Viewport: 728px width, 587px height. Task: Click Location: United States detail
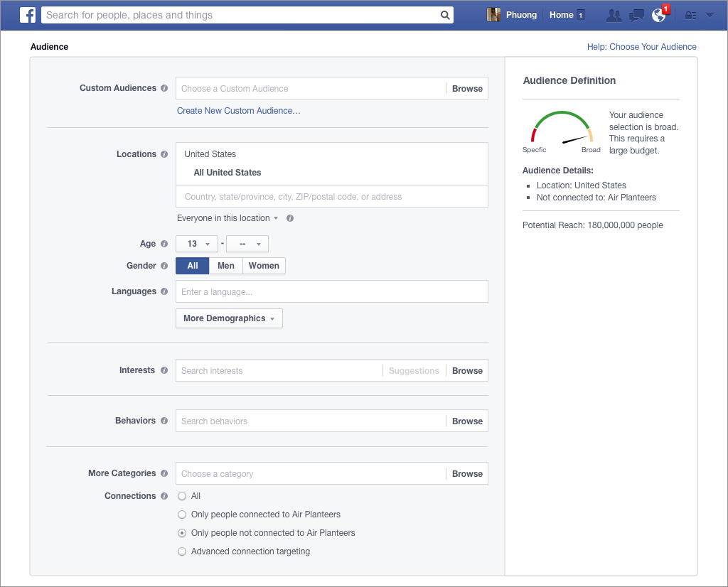[582, 185]
